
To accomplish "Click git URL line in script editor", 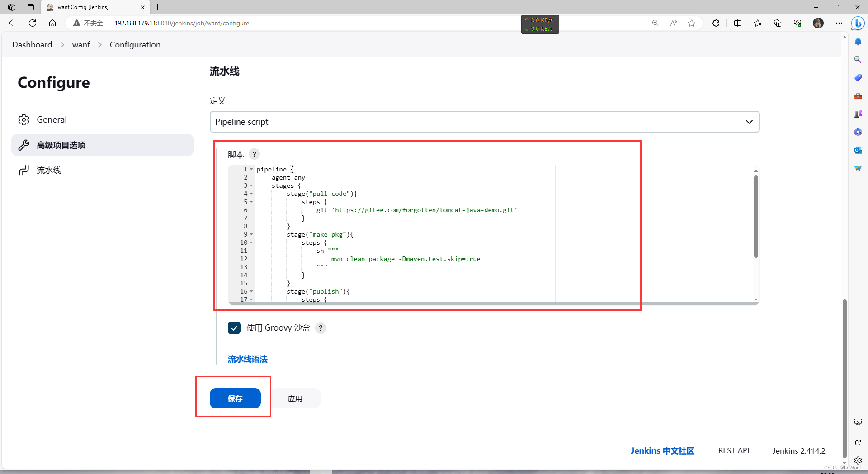I will click(x=416, y=210).
